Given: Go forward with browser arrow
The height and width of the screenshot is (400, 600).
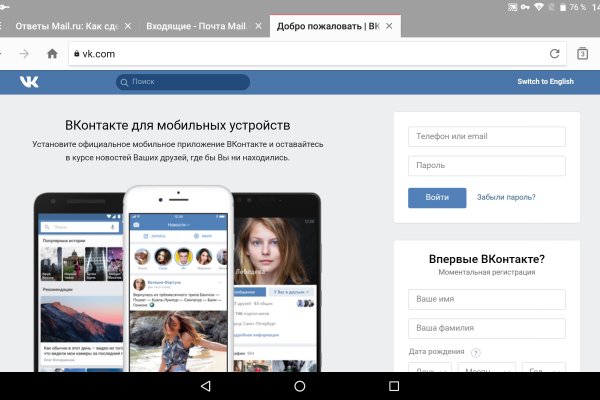Looking at the screenshot, I should coord(24,54).
